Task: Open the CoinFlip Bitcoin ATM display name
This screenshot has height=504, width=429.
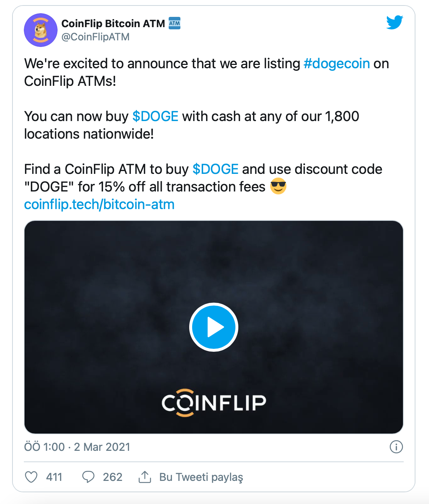Action: pyautogui.click(x=113, y=23)
